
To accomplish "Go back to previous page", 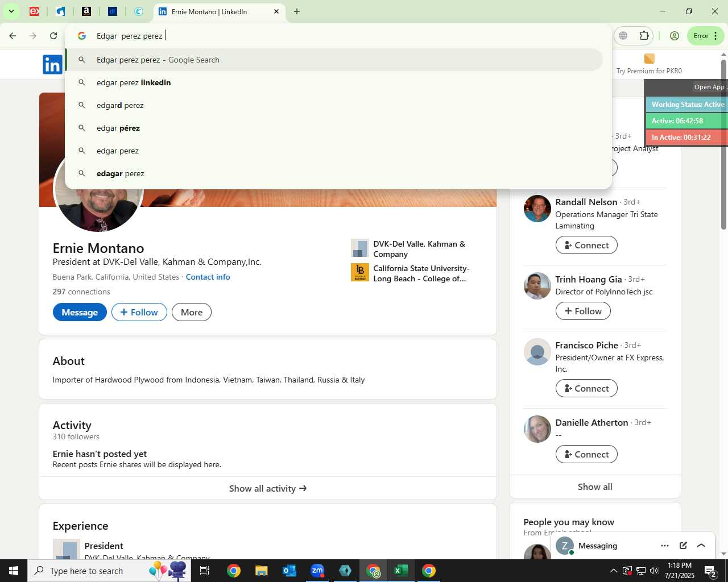I will tap(13, 36).
